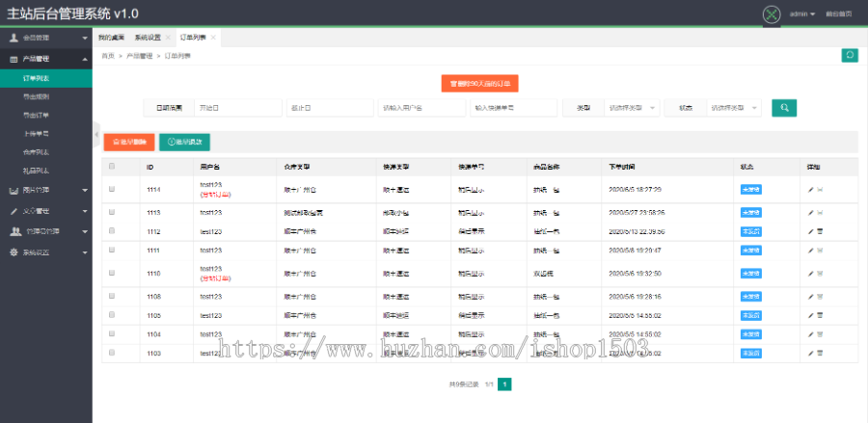Open 礼品列表 in the sidebar
Viewport: 868px width, 423px height.
tap(46, 171)
